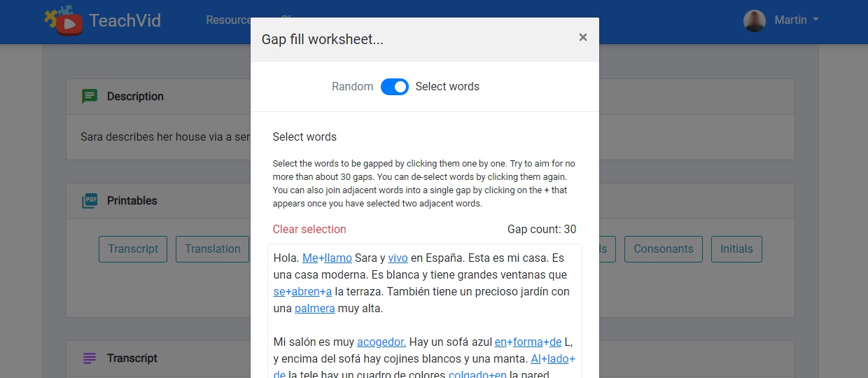Open the Resources menu in navbar
Image resolution: width=868 pixels, height=378 pixels.
228,20
